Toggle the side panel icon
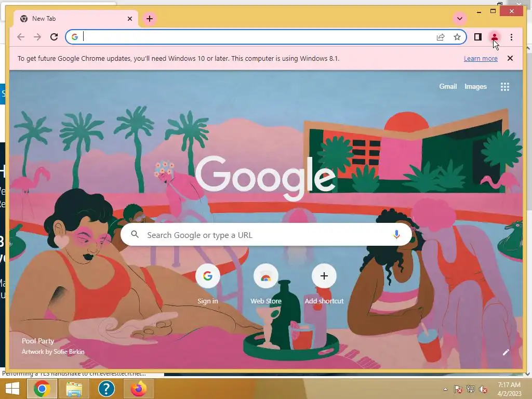The height and width of the screenshot is (399, 532). click(478, 37)
